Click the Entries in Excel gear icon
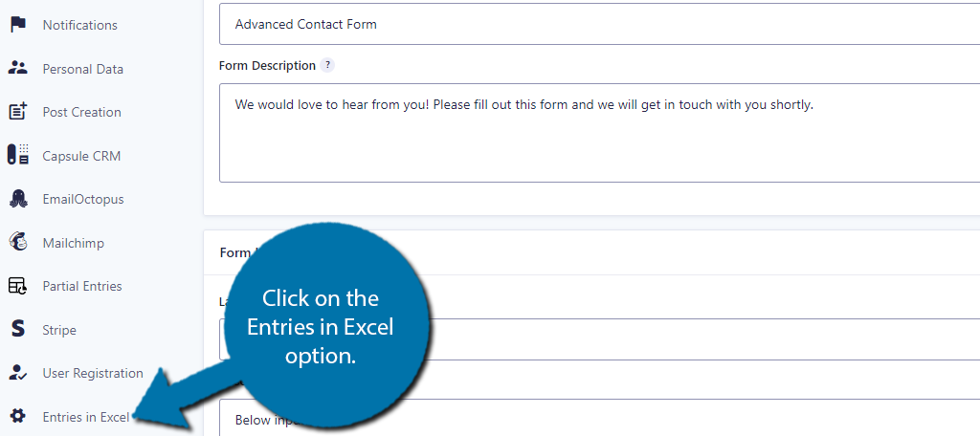The width and height of the screenshot is (980, 436). 18,416
